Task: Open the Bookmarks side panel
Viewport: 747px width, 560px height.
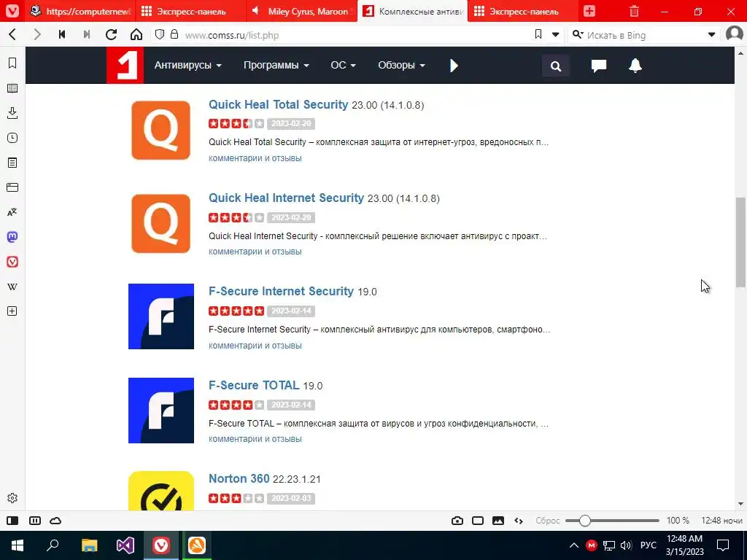Action: pyautogui.click(x=12, y=63)
